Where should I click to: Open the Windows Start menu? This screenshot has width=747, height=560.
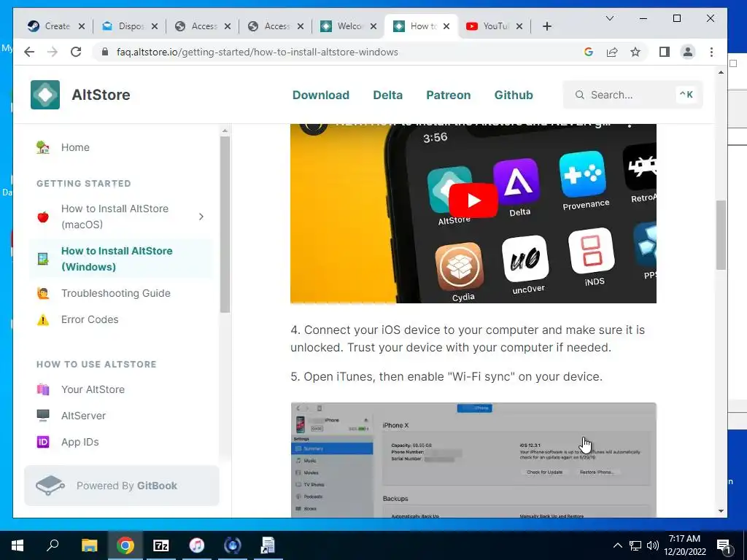tap(18, 545)
